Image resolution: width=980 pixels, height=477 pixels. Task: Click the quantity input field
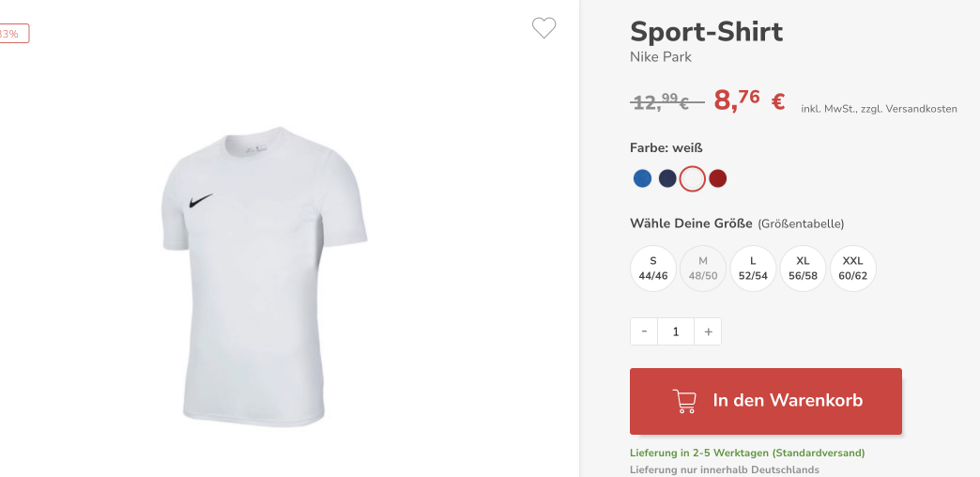tap(676, 331)
